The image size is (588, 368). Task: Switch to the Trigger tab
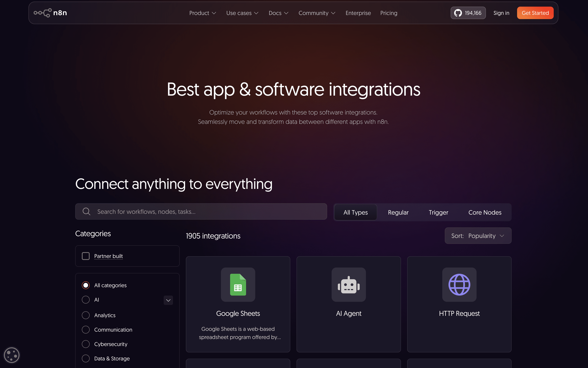[x=438, y=212]
